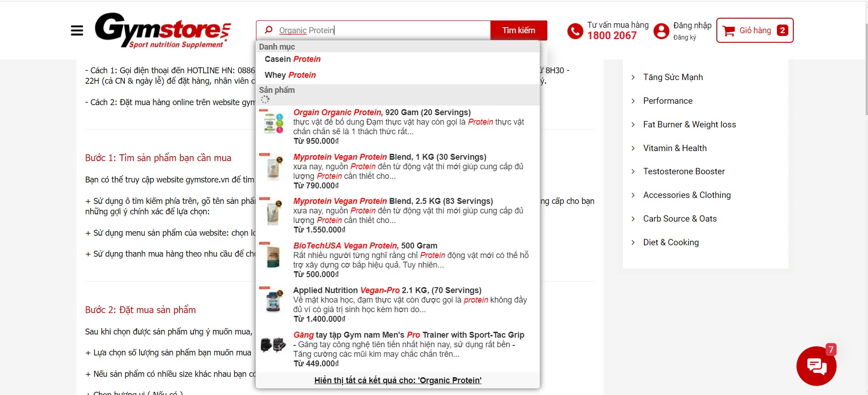Focus the Organic Protein search field
868x395 pixels.
[373, 30]
